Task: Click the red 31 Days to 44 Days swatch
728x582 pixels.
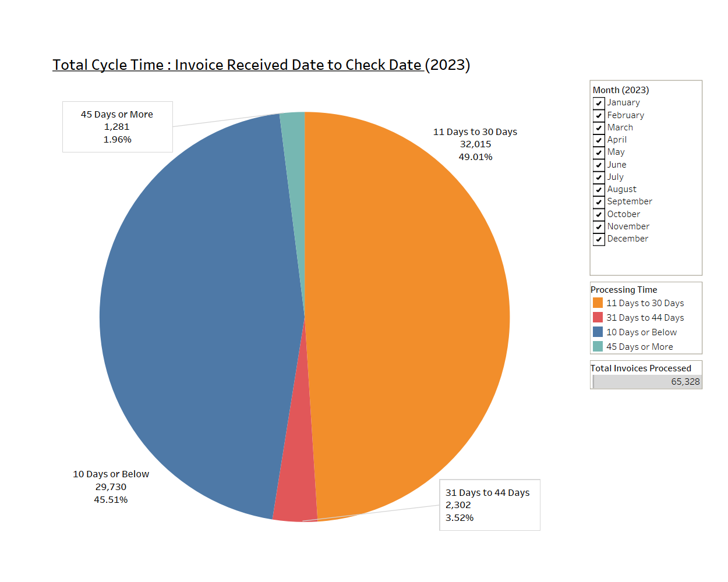Action: coord(598,318)
